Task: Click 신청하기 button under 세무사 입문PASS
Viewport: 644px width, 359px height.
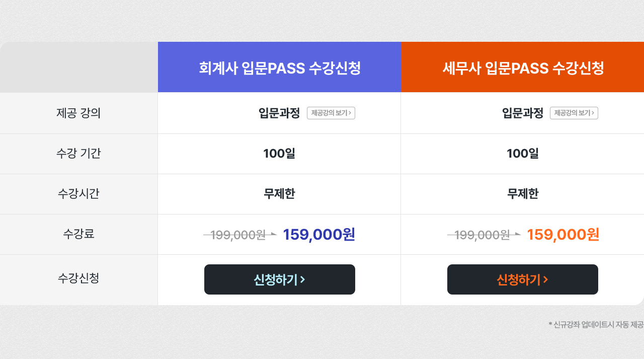Action: 523,279
